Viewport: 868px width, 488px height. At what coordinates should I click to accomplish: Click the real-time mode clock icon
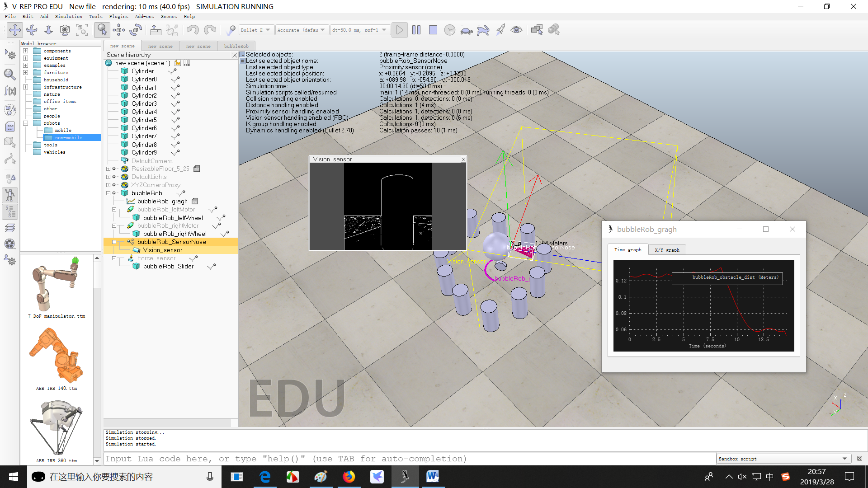pyautogui.click(x=449, y=30)
